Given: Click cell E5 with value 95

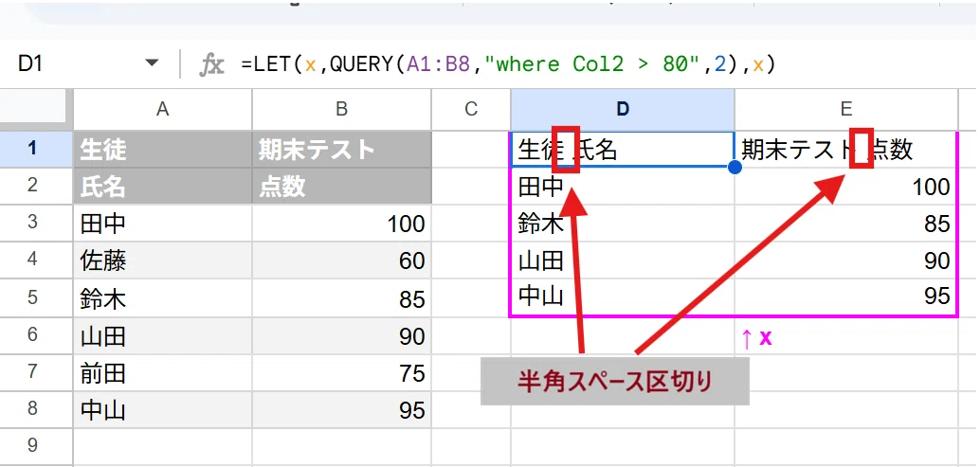Looking at the screenshot, I should tap(845, 297).
